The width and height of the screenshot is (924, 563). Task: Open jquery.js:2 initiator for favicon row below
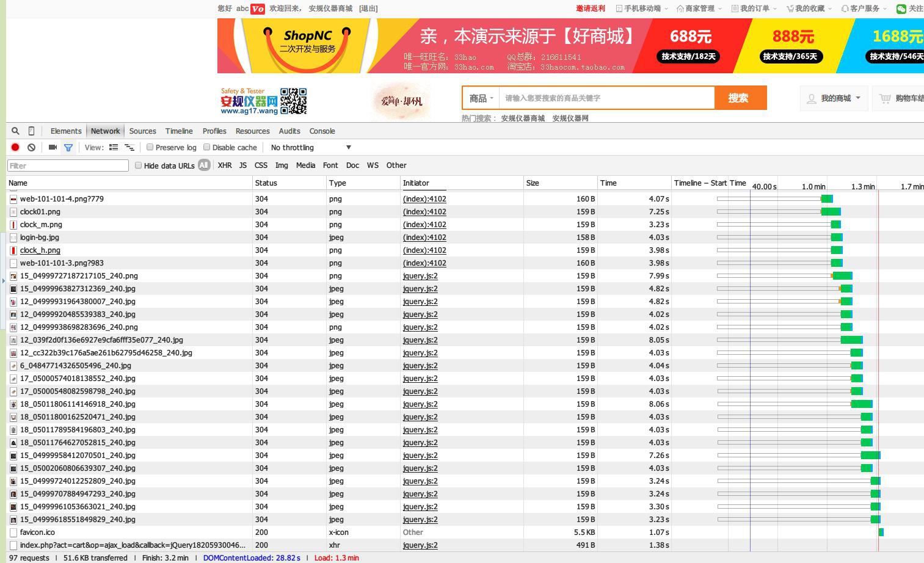[x=420, y=545]
